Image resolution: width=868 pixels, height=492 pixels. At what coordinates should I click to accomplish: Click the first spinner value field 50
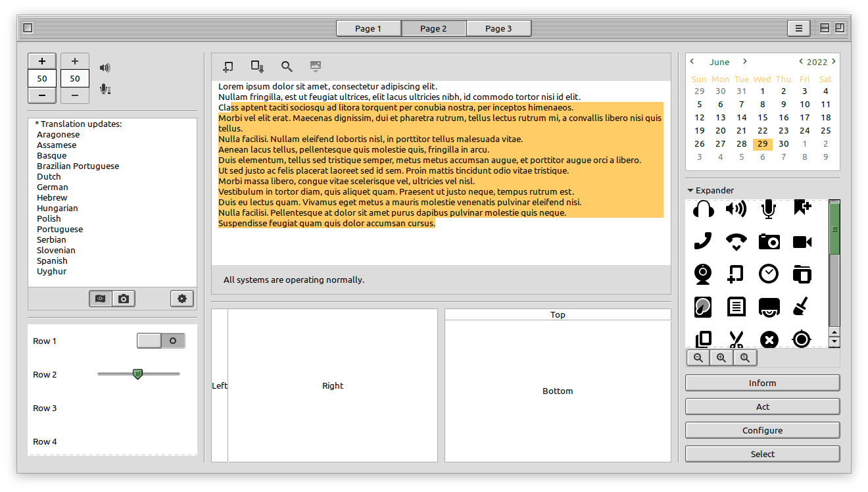pyautogui.click(x=42, y=78)
